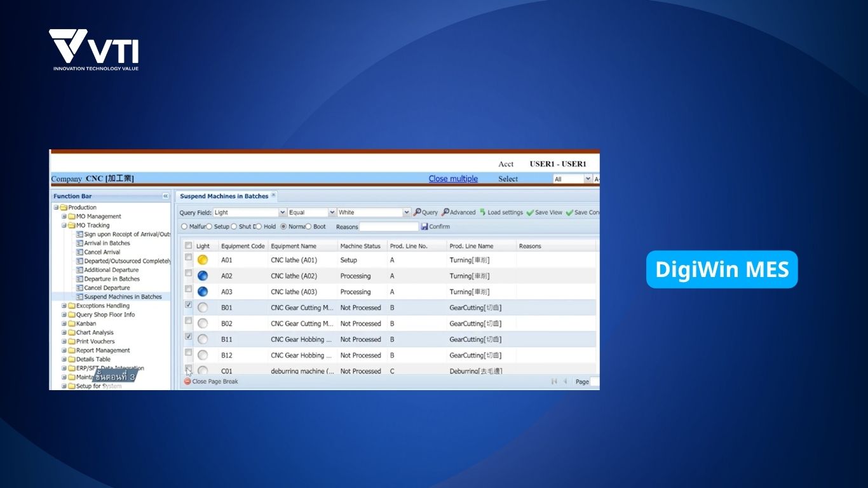This screenshot has width=868, height=488.
Task: Click the Reasons text input field
Action: coord(389,227)
